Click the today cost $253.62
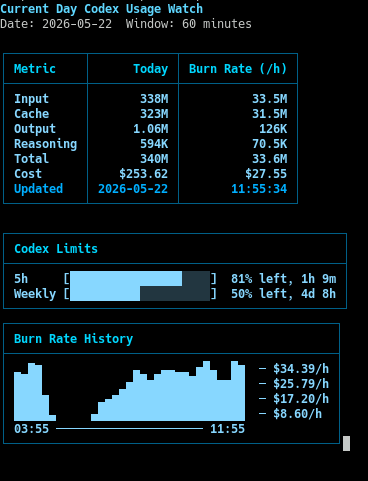Viewport: 368px width, 481px height. click(x=144, y=174)
